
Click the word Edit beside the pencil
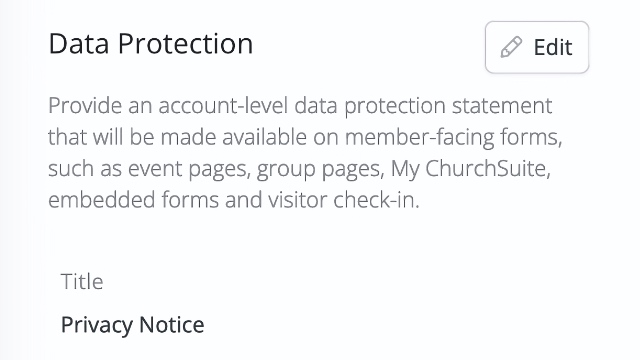(x=553, y=47)
